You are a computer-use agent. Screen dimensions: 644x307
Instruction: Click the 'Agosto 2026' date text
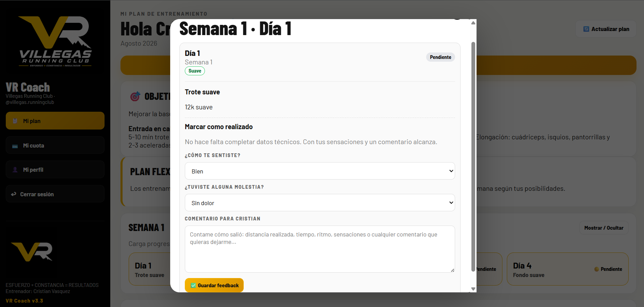(x=139, y=43)
